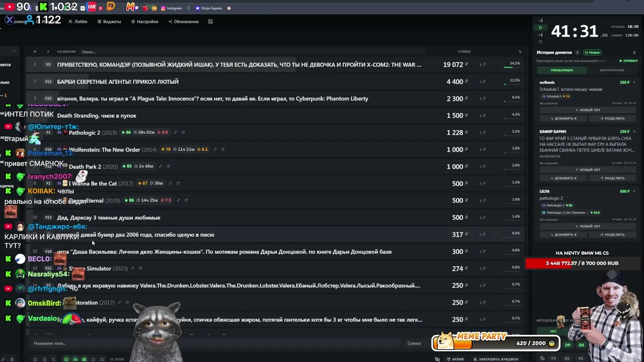Select Pathologic 2 suggestion chip for LELYA
The width and height of the screenshot is (644, 362).
[557, 205]
